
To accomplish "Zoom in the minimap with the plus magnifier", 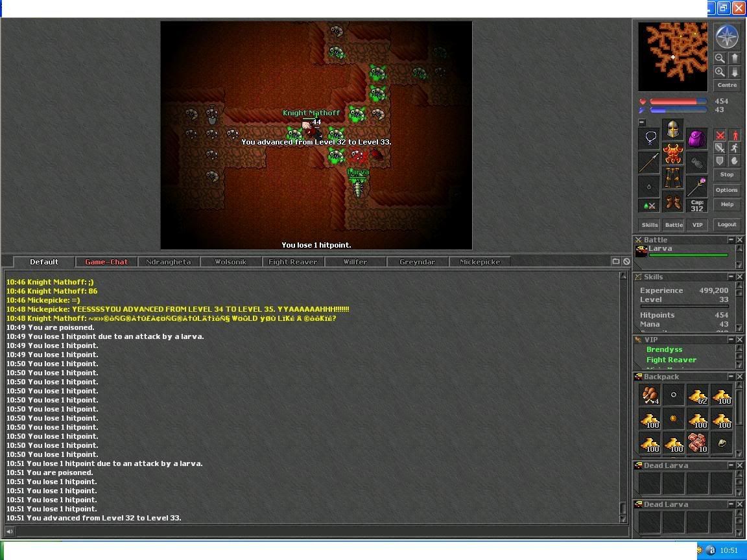I will pos(720,72).
